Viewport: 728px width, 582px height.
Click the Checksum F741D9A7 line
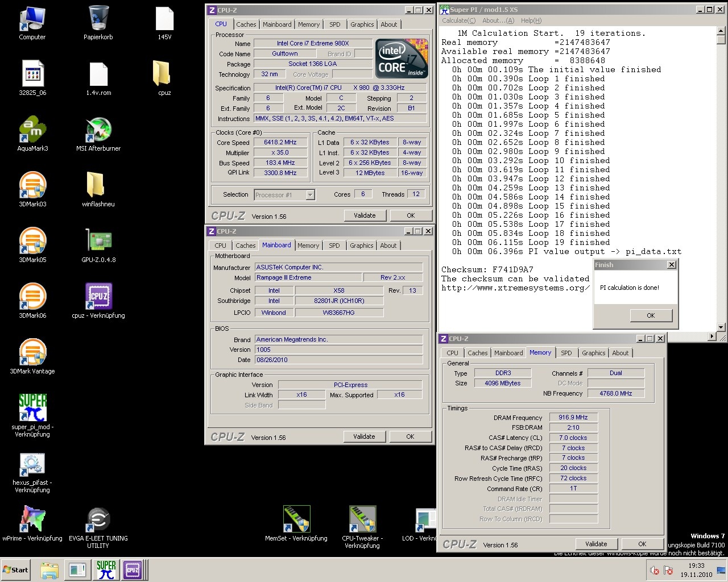point(487,269)
